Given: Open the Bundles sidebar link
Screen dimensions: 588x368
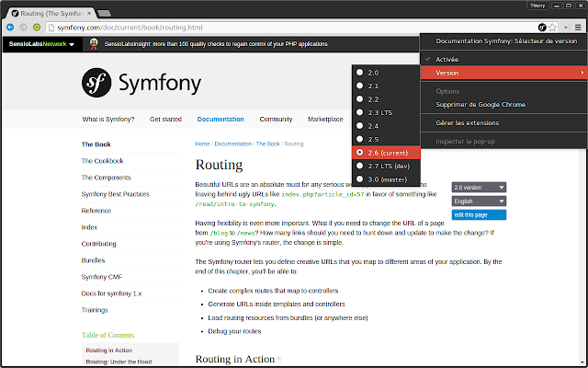Looking at the screenshot, I should click(x=93, y=260).
